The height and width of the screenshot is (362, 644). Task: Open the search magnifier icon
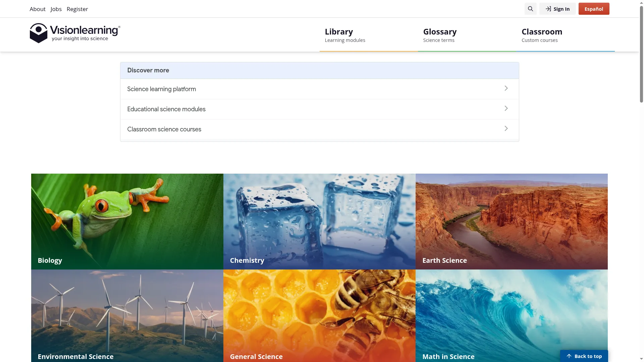530,9
